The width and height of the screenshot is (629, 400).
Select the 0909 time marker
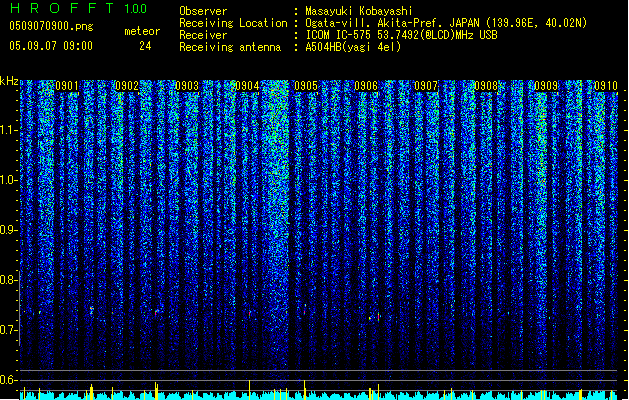tap(546, 86)
